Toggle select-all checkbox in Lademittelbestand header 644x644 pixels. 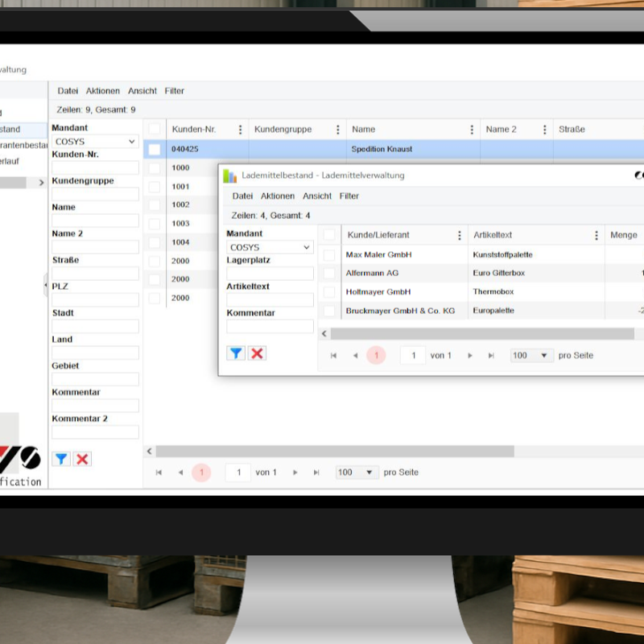coord(329,234)
